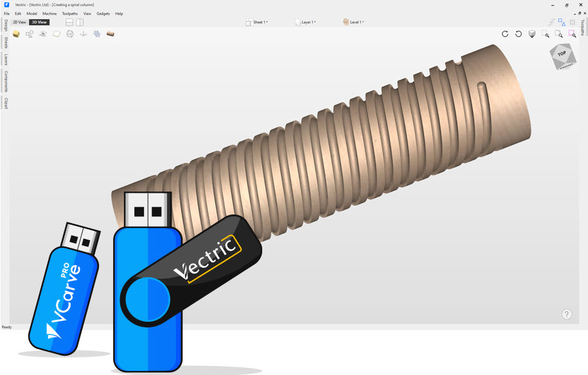Open the Layers side tab
The image size is (588, 375).
coord(6,59)
